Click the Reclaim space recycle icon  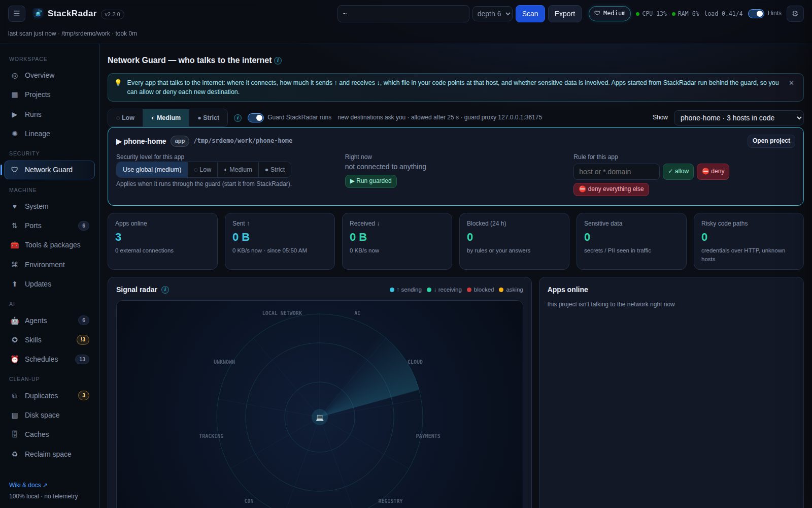click(15, 454)
